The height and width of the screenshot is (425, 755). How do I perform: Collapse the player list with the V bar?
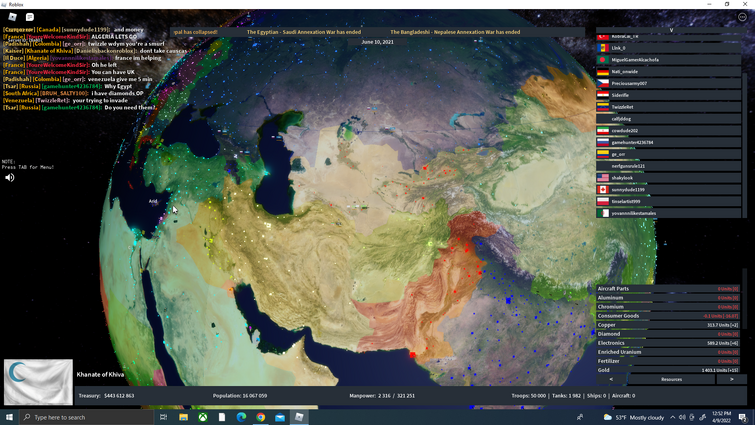671,30
